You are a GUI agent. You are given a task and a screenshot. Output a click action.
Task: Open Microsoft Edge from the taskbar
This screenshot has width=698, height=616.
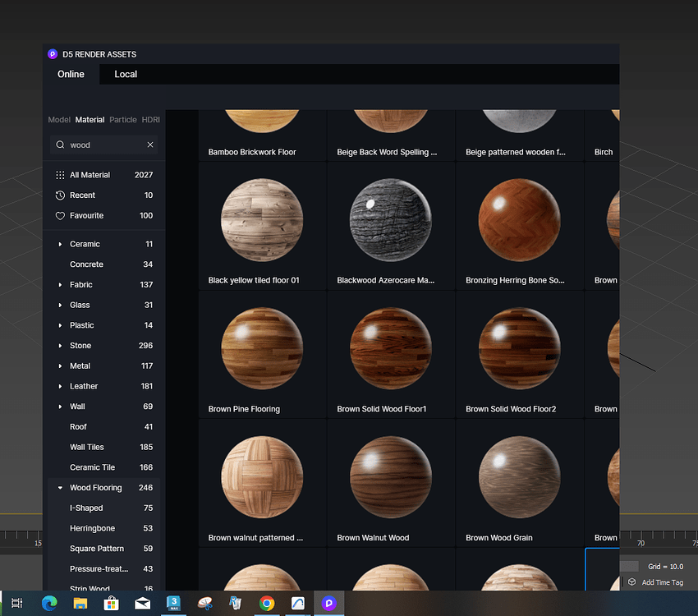tap(49, 603)
